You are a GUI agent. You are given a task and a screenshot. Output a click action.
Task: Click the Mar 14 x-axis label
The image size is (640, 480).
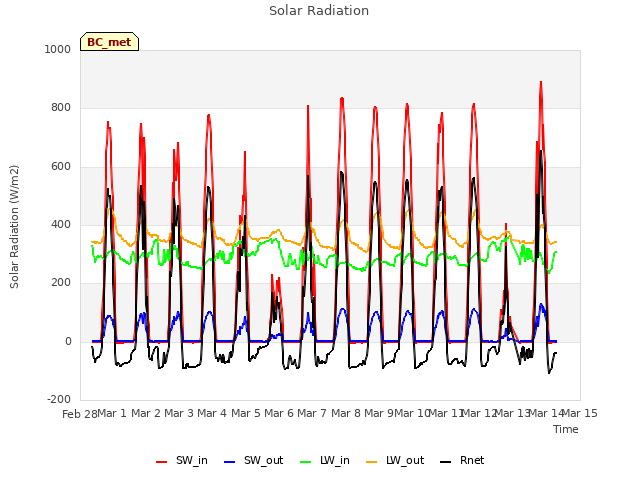(x=546, y=413)
